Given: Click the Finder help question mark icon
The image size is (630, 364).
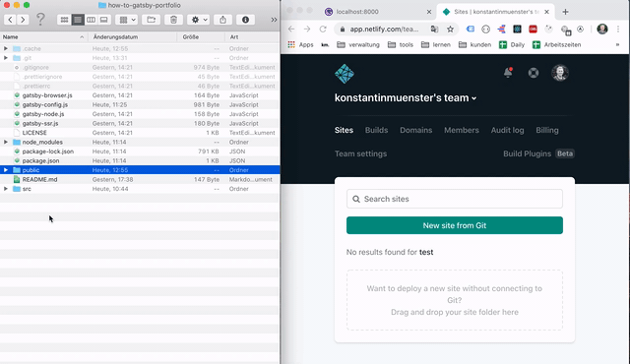Looking at the screenshot, I should point(40,19).
